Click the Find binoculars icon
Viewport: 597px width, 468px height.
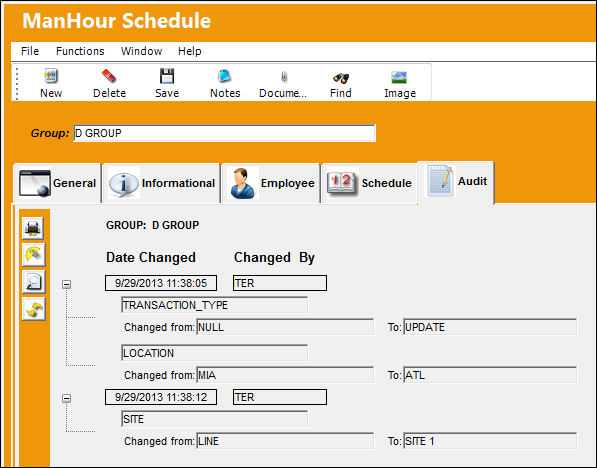point(341,78)
